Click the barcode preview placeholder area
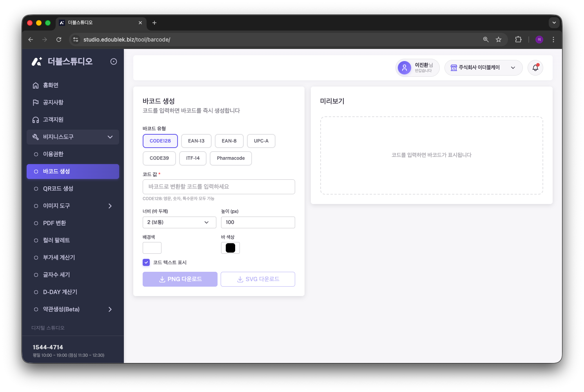Screen dimensions: 584x392 pyautogui.click(x=432, y=155)
